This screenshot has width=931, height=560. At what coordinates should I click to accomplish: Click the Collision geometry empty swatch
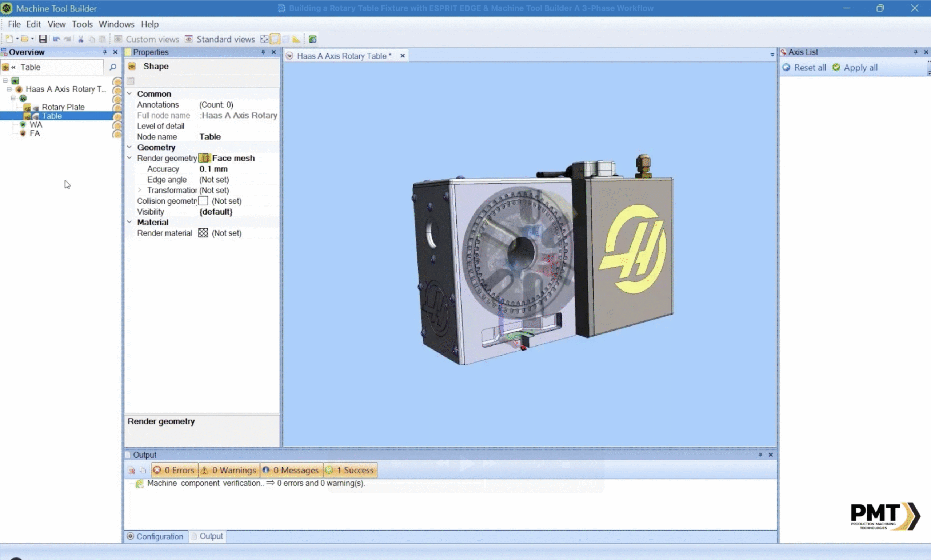203,201
